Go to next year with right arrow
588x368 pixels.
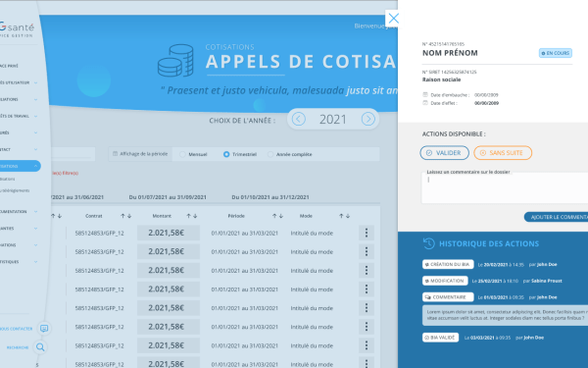368,120
